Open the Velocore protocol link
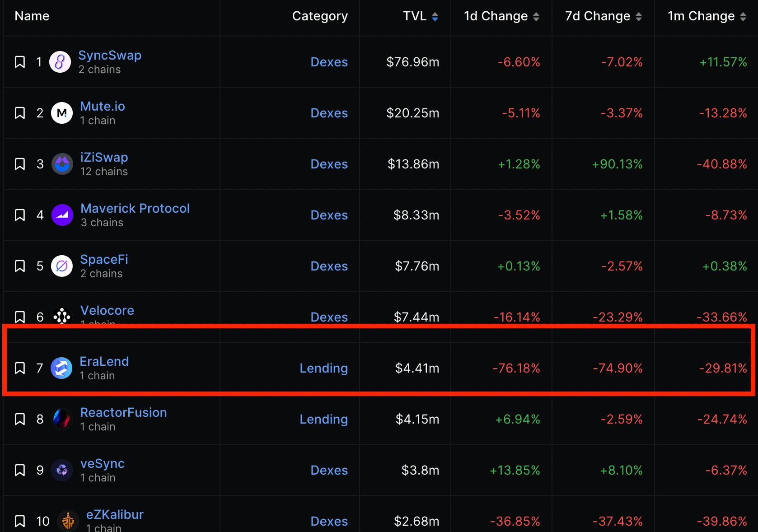 (x=107, y=310)
